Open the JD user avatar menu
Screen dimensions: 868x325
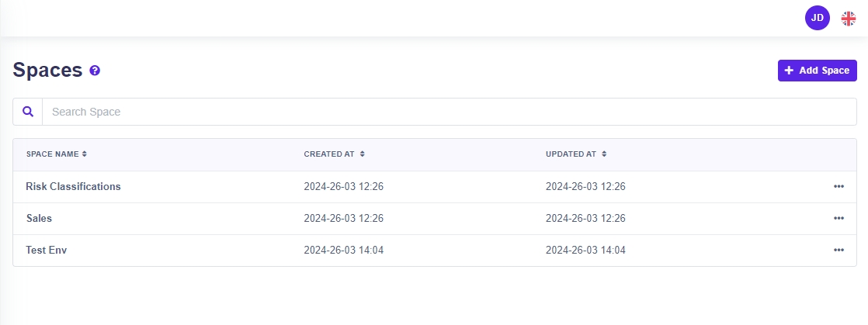(x=817, y=18)
